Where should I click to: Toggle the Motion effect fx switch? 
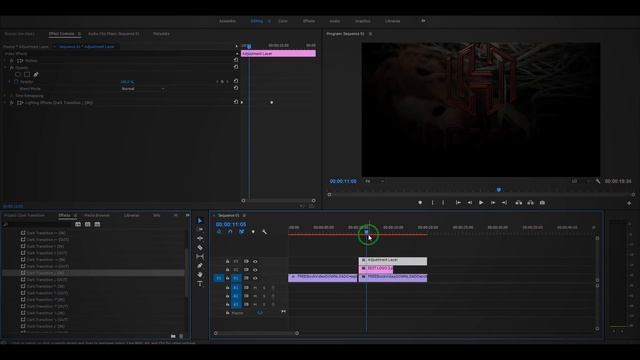point(11,61)
